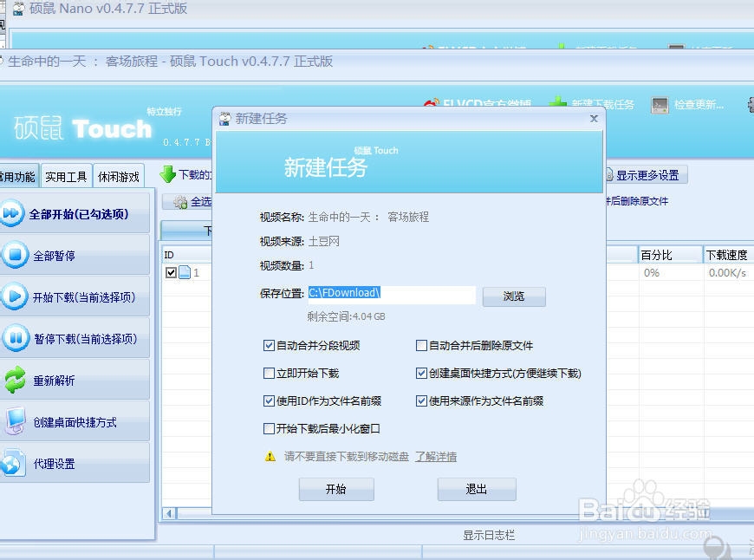Viewport: 754px width, 560px height.
Task: Switch to the 实用工具 tab
Action: coord(65,176)
